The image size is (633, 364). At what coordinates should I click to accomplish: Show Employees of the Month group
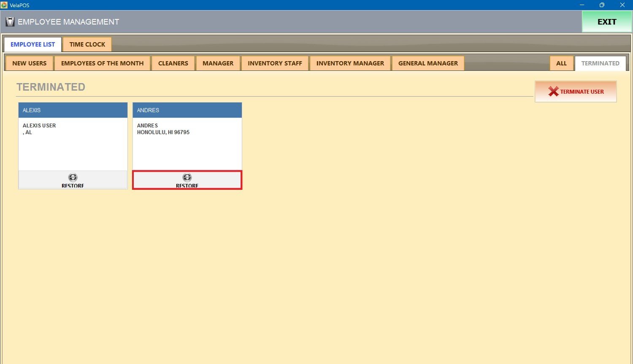[102, 63]
